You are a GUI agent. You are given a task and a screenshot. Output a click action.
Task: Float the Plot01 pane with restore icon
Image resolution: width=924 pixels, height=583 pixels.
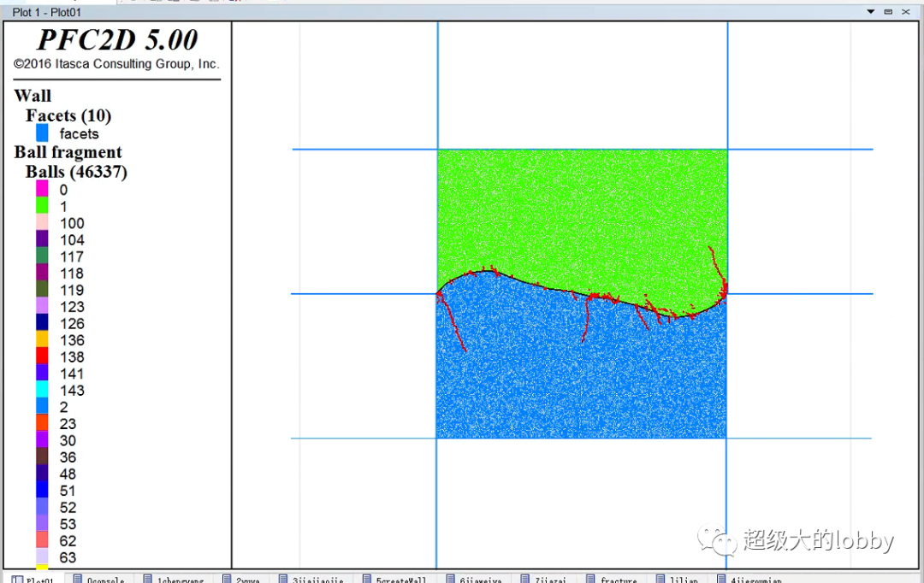pos(888,12)
